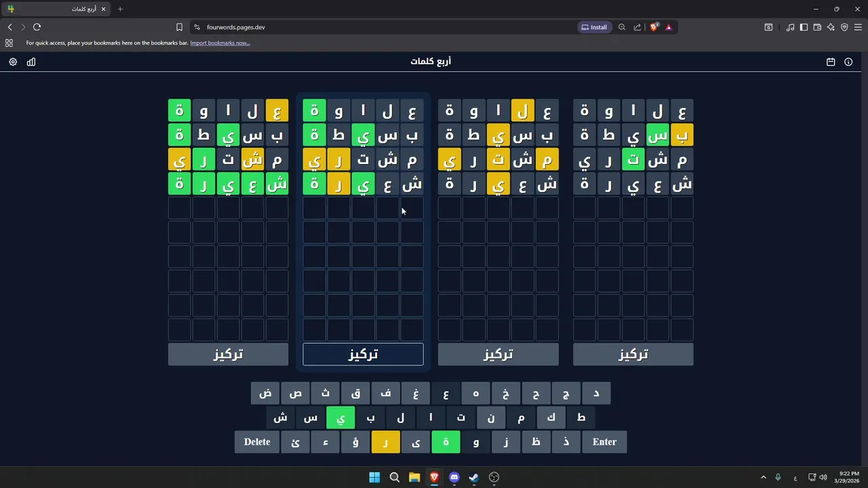868x488 pixels.
Task: Tap the ذ key
Action: click(x=566, y=442)
